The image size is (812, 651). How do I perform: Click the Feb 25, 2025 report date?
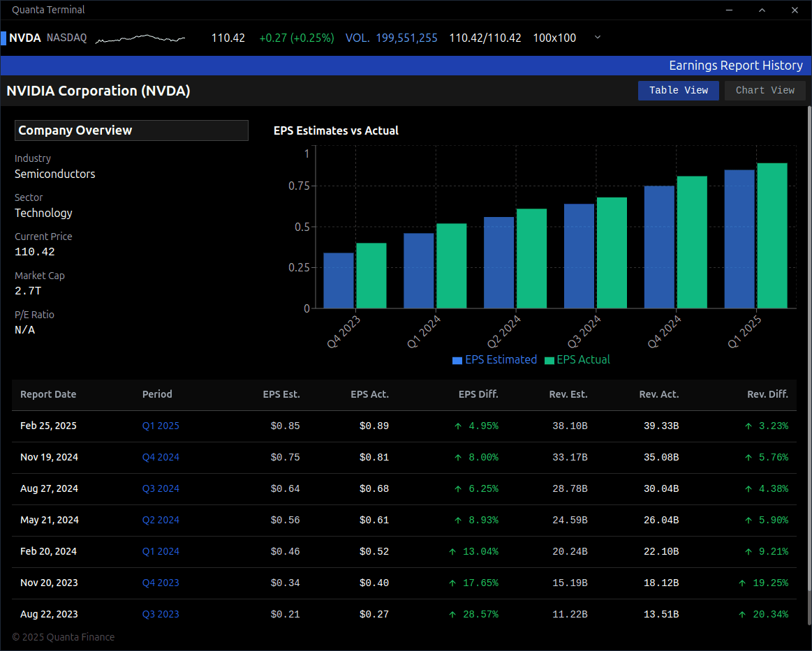coord(48,426)
